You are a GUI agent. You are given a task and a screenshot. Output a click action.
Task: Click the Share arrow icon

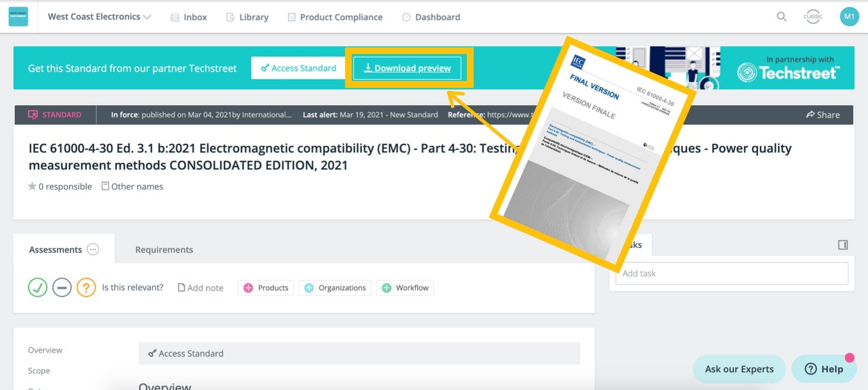click(x=811, y=115)
